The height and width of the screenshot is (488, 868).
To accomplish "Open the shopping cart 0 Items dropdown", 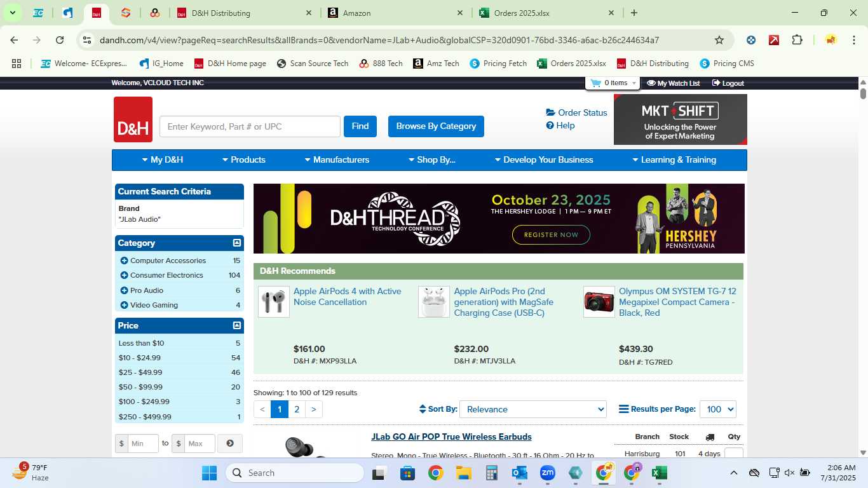I will pyautogui.click(x=613, y=83).
